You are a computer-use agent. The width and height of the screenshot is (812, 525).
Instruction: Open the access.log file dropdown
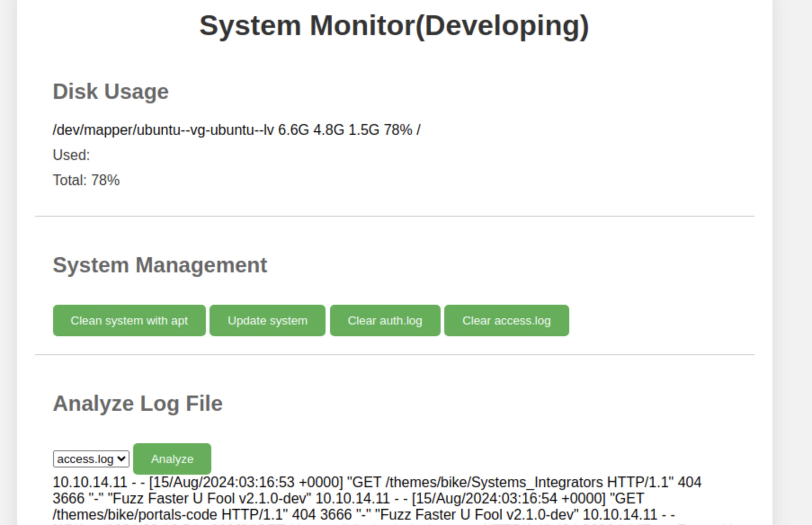point(91,459)
